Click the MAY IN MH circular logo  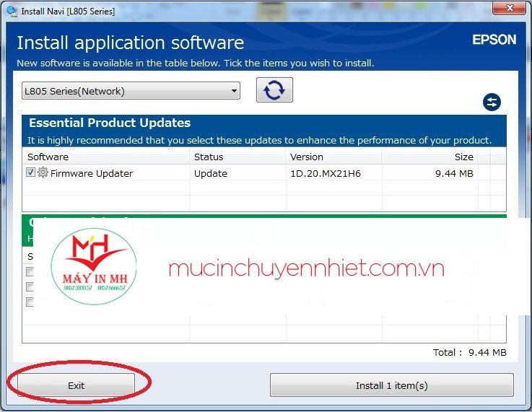click(x=93, y=268)
